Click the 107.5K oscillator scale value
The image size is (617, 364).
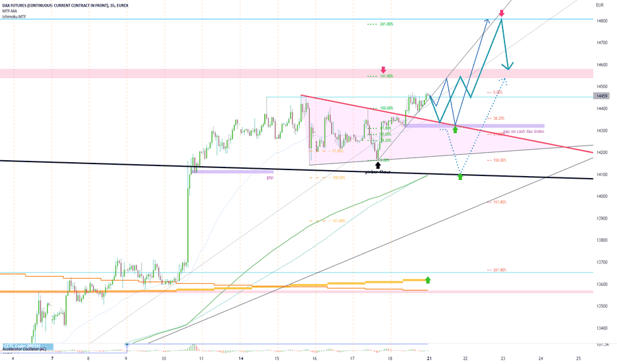click(x=603, y=345)
